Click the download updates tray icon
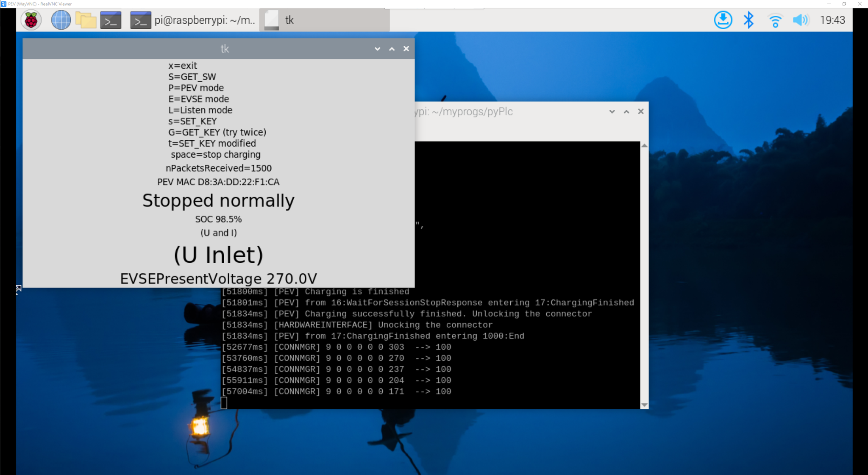868x475 pixels. pos(723,20)
